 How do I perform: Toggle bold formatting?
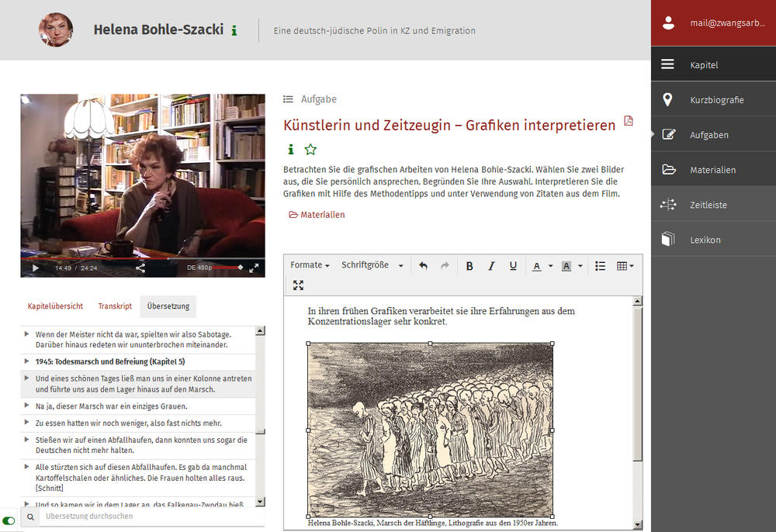pos(469,266)
